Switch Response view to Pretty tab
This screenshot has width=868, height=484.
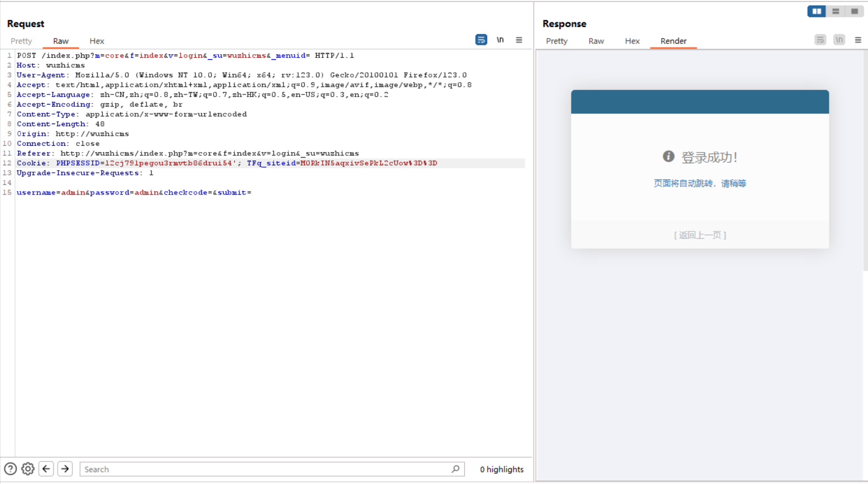click(x=556, y=41)
